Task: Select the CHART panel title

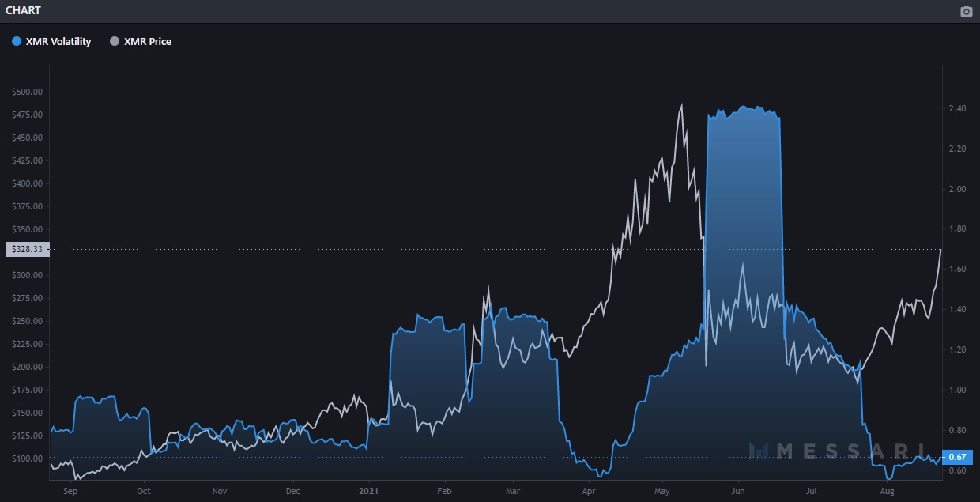Action: 24,11
